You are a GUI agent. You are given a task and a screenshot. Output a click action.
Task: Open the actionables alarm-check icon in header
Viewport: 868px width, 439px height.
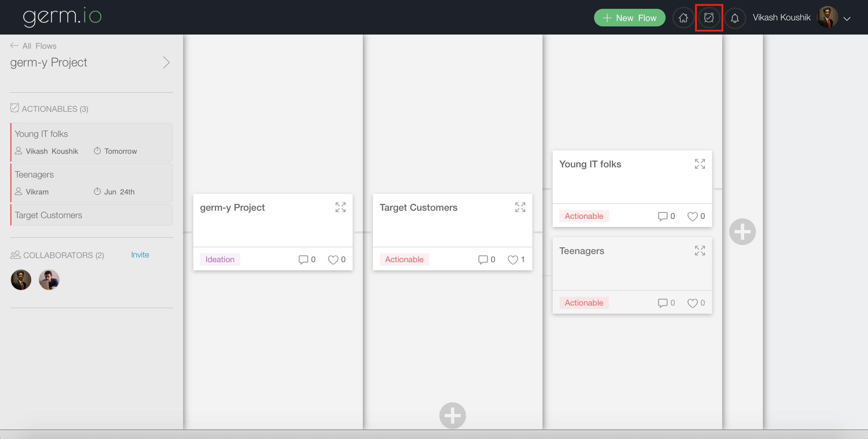pos(709,18)
